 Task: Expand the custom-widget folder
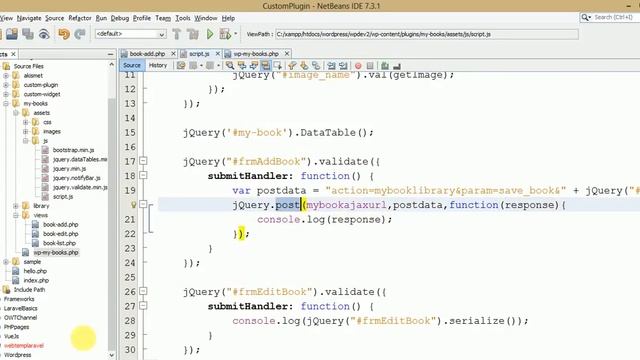tap(6, 94)
